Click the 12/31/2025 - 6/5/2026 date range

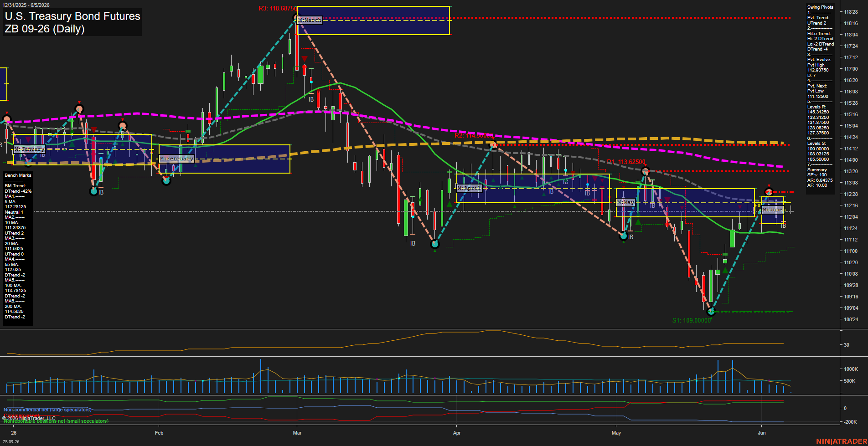(x=26, y=5)
